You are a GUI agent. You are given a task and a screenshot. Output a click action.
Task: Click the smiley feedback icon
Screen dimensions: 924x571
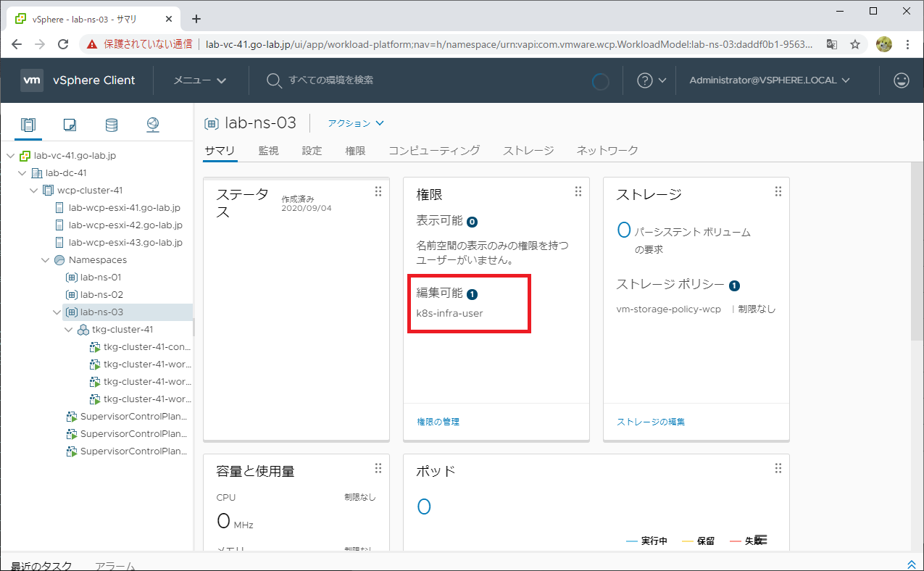tap(901, 80)
